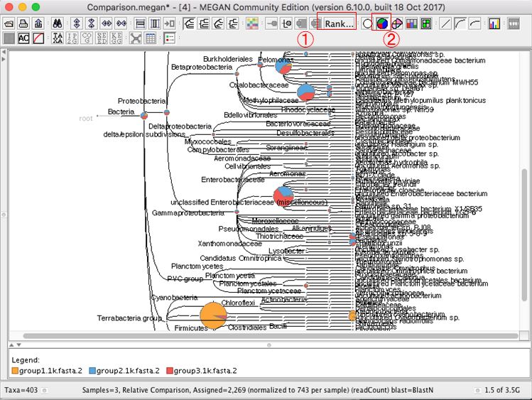This screenshot has height=400, width=532.
Task: Open the KEGG viewer icon
Action: 117,38
